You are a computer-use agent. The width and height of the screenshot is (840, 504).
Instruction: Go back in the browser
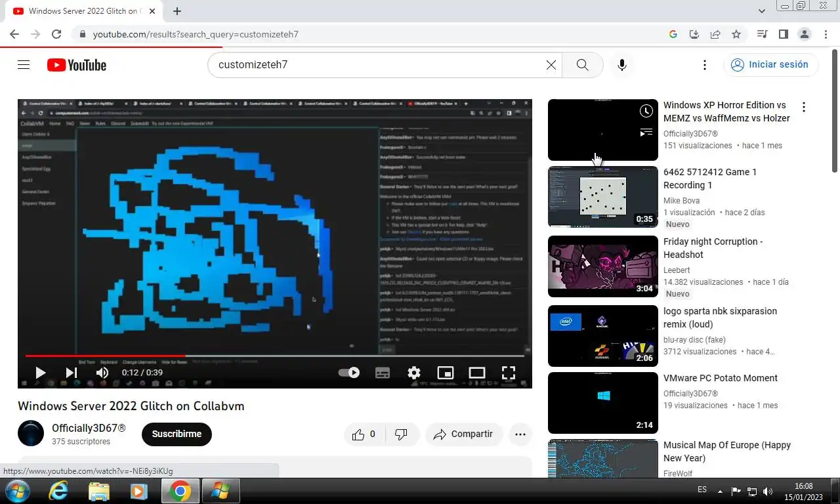coord(14,34)
